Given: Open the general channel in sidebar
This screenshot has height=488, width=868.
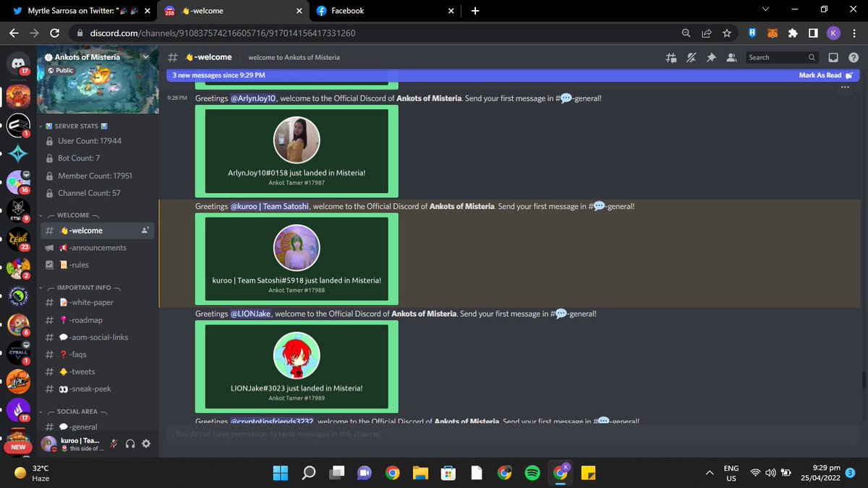Looking at the screenshot, I should [97, 427].
